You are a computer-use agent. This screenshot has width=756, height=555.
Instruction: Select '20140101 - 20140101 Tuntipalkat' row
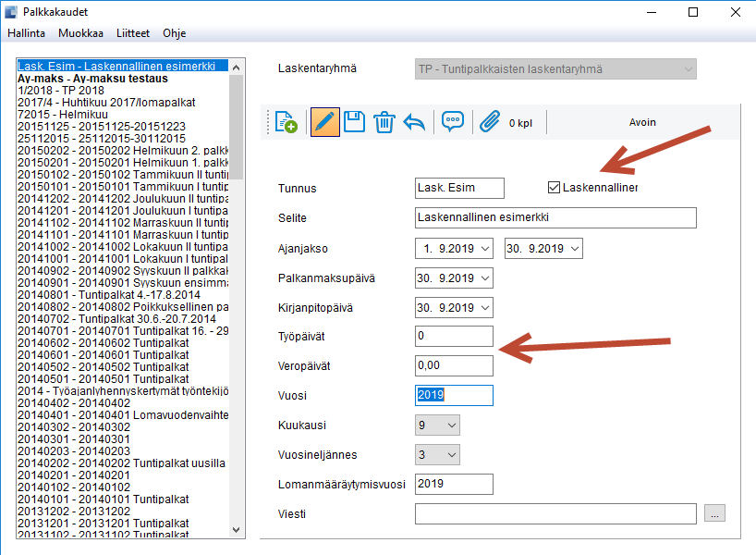pyautogui.click(x=123, y=499)
